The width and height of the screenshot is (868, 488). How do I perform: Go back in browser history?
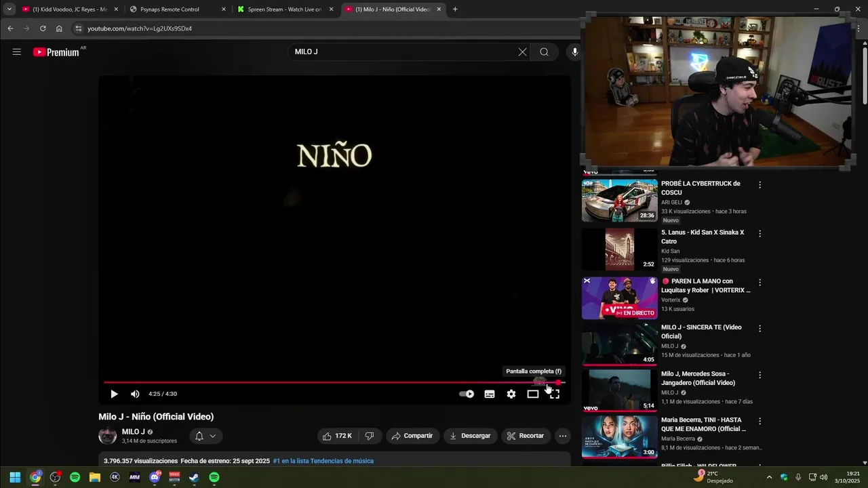tap(10, 28)
